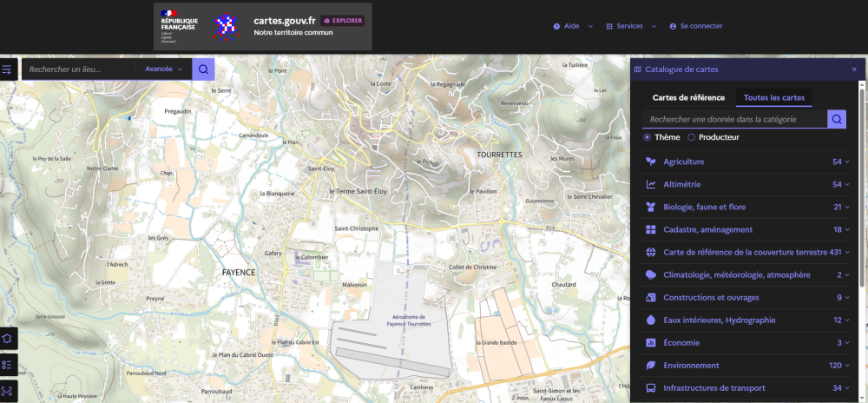Click the EXPLORER badge
Screen dimensions: 868x403
[343, 21]
